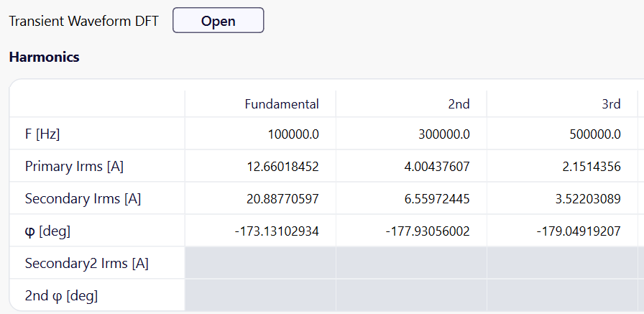Open the Transient Waveform DFT
Image resolution: width=644 pixels, height=314 pixels.
pyautogui.click(x=218, y=20)
